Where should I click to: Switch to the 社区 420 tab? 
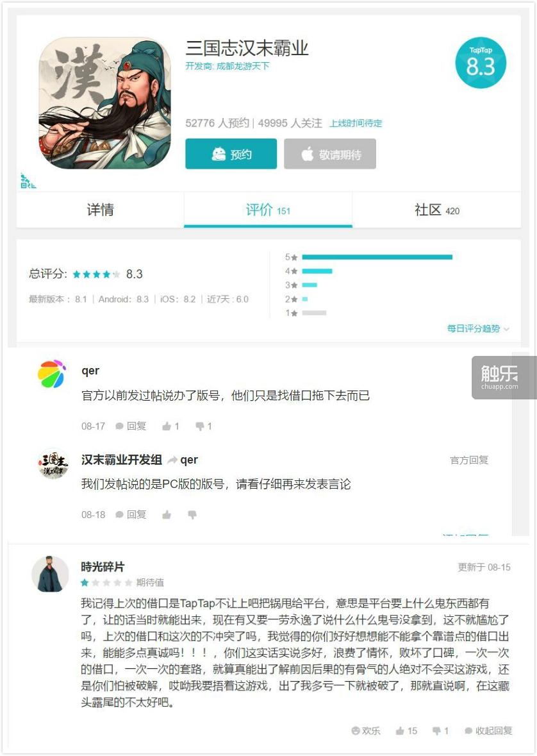[437, 210]
